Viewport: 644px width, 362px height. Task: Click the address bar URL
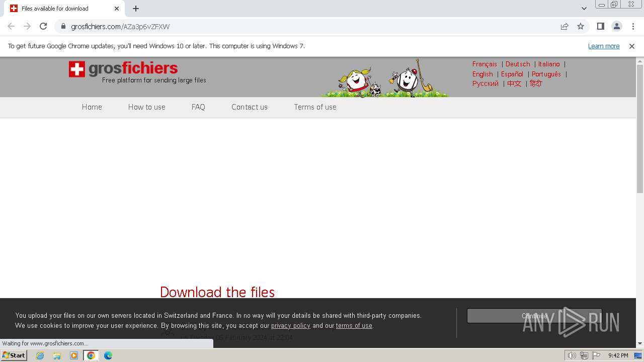click(120, 27)
